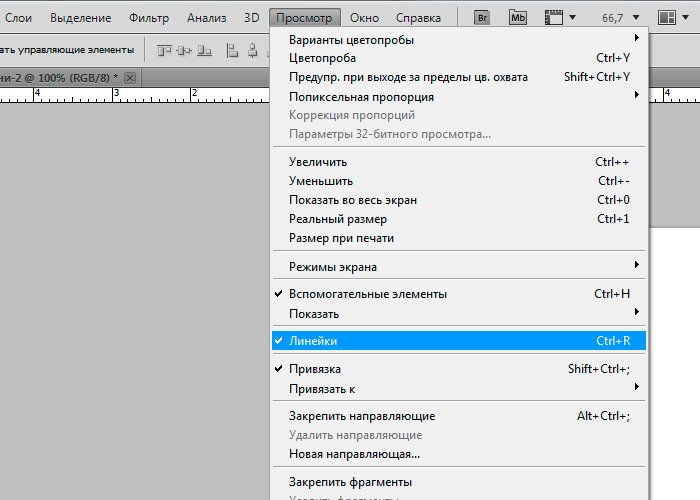Click the align vertical centers icon
700x500 pixels.
(185, 50)
